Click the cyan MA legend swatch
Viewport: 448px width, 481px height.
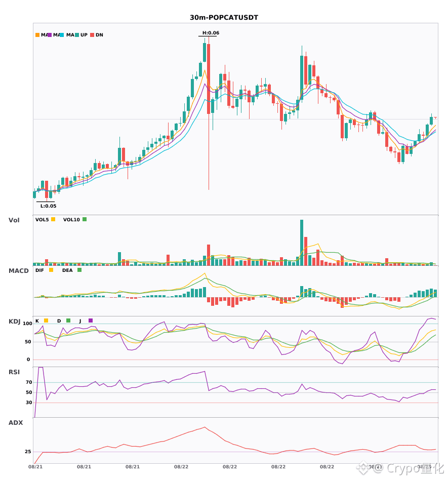[62, 35]
